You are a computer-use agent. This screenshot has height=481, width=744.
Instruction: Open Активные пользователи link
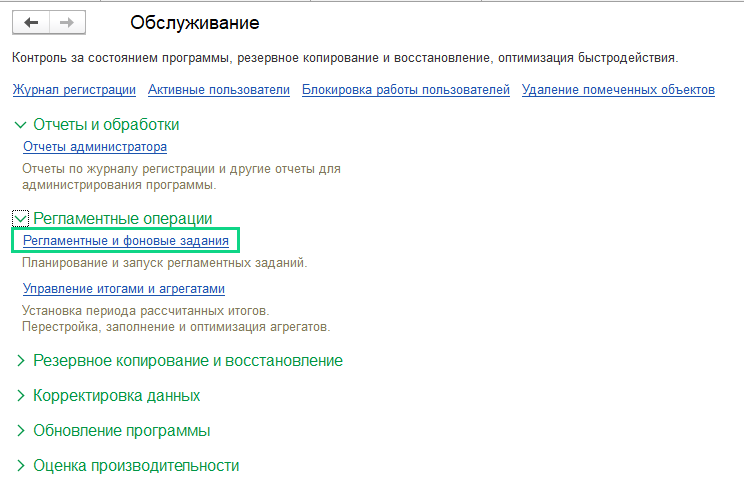coord(219,90)
